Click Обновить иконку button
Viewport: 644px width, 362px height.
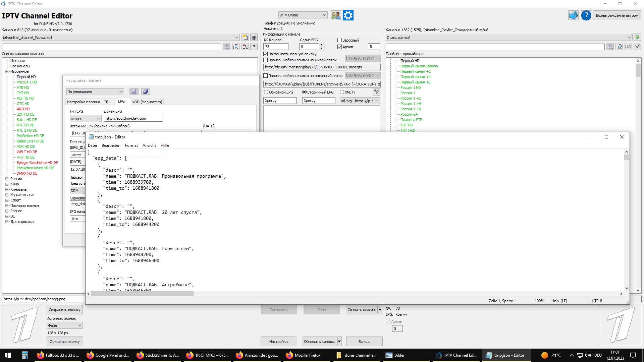pyautogui.click(x=64, y=342)
